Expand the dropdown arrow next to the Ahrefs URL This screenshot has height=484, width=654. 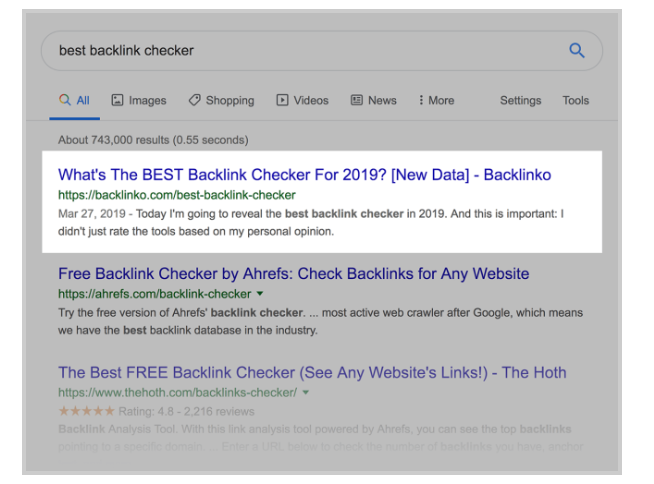click(x=260, y=294)
